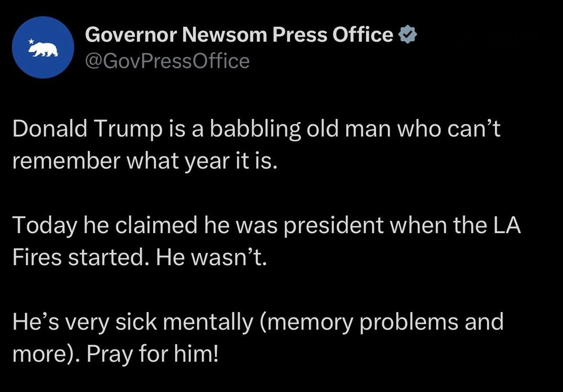Click the gray verified checkmark badge
Viewport: 563px width, 392px height.
[x=407, y=35]
